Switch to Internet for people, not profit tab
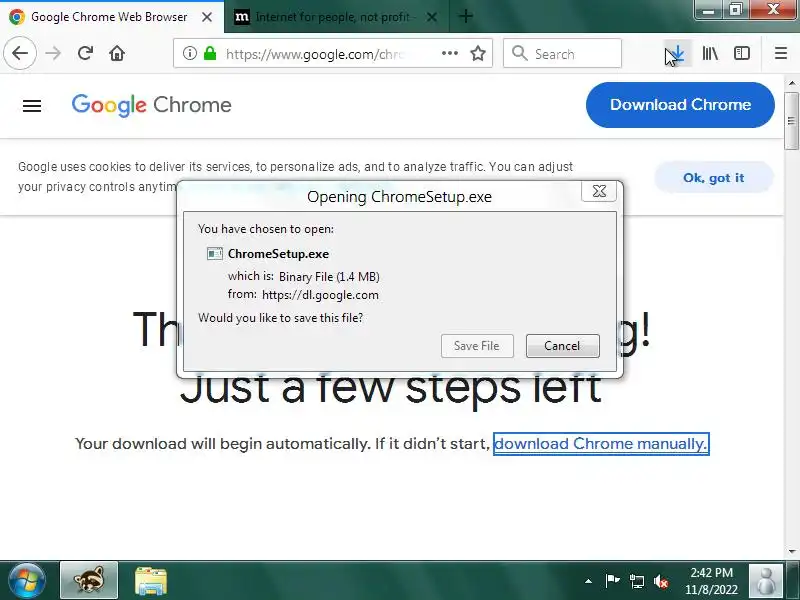Screen dimensions: 800x600 coord(337,17)
